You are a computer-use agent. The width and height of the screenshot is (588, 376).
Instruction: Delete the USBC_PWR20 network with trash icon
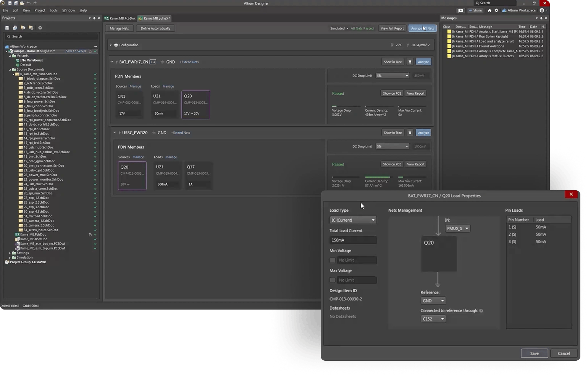[410, 133]
